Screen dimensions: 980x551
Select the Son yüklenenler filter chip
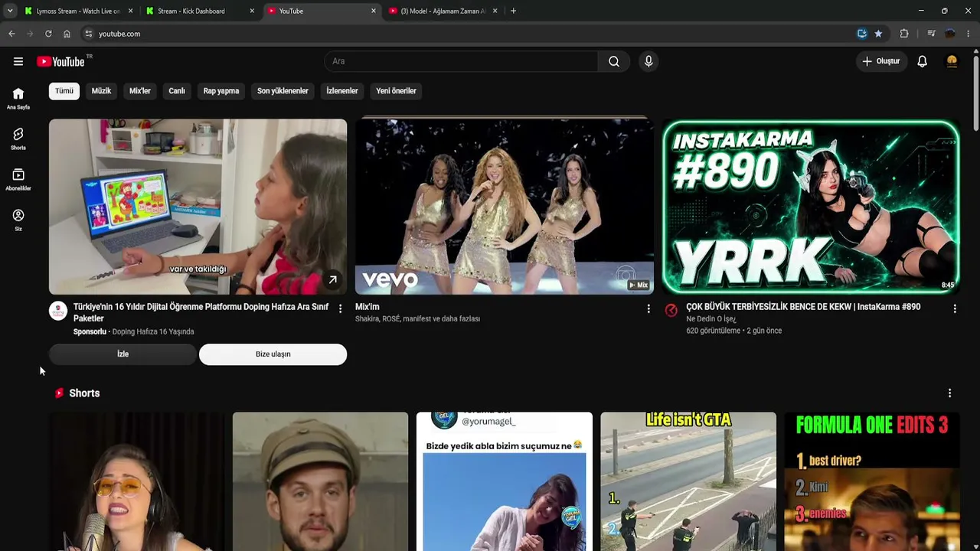point(283,91)
